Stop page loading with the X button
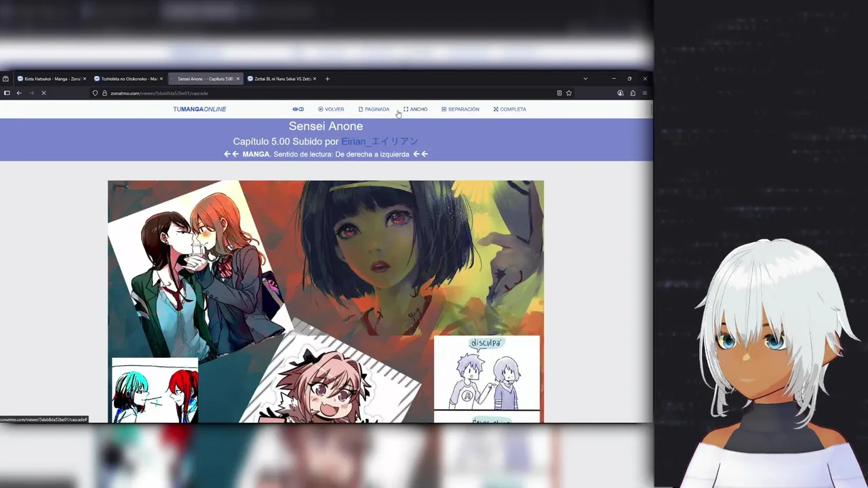868x488 pixels. pyautogui.click(x=43, y=93)
